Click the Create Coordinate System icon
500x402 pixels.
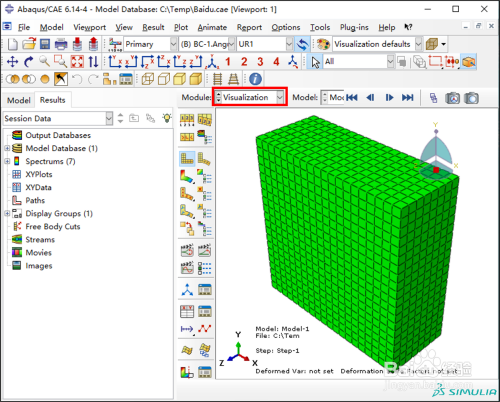pos(187,289)
